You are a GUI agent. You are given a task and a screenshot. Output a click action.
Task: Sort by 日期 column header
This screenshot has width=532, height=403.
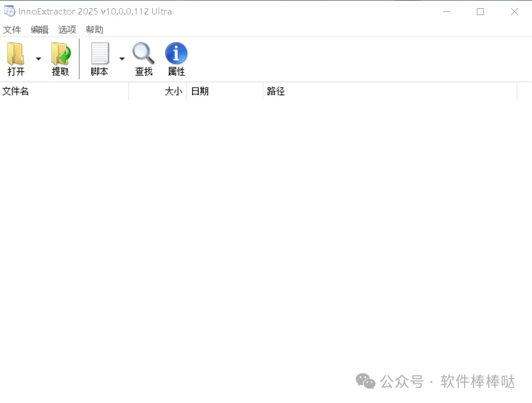pyautogui.click(x=225, y=91)
